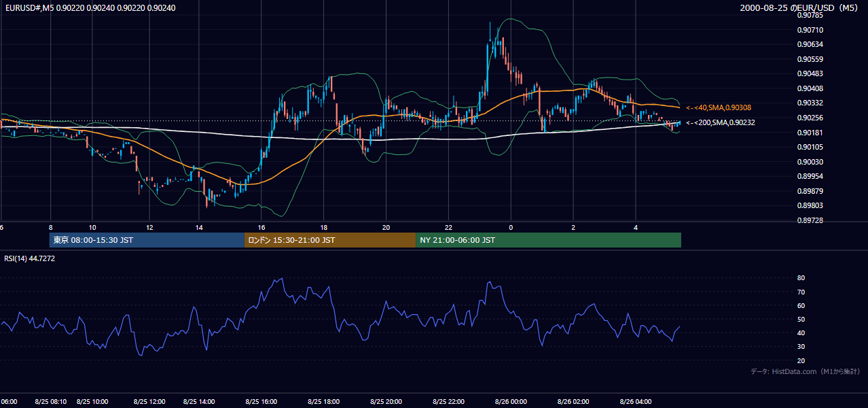Click the 8/25 12:00 date label

(149, 402)
